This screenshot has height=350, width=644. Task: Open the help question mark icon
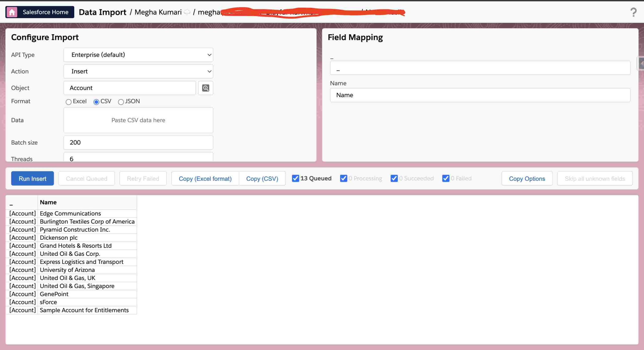tap(633, 12)
